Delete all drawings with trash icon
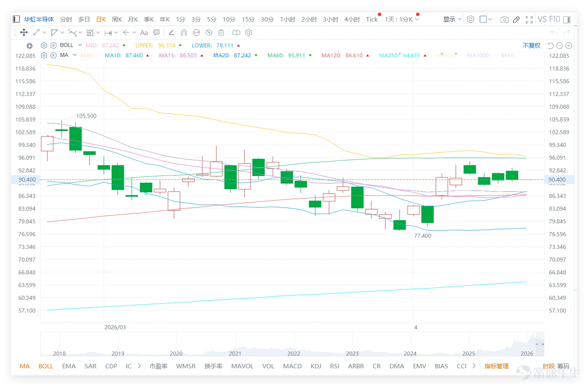588x387 pixels. tap(221, 33)
